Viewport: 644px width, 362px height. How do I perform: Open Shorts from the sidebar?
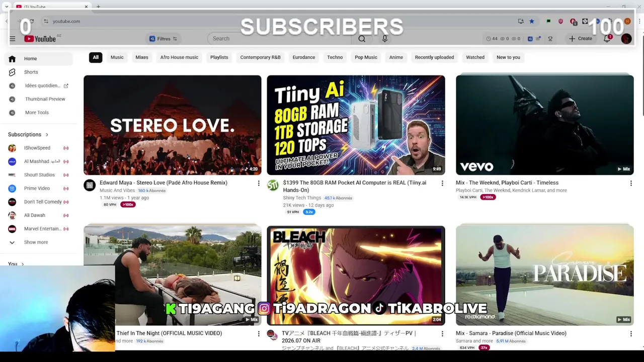(39, 72)
